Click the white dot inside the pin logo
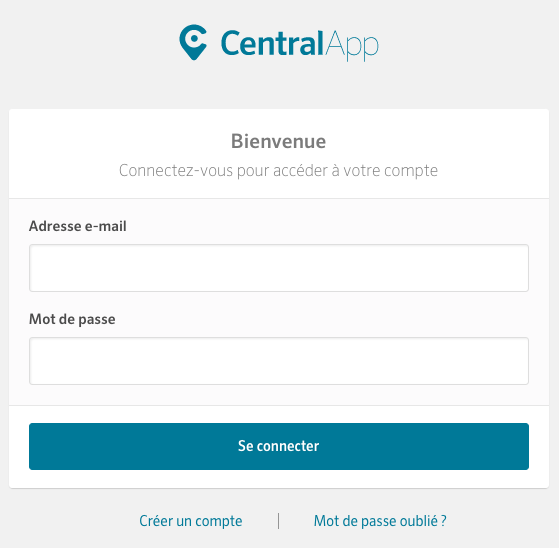Image resolution: width=559 pixels, height=548 pixels. point(194,39)
